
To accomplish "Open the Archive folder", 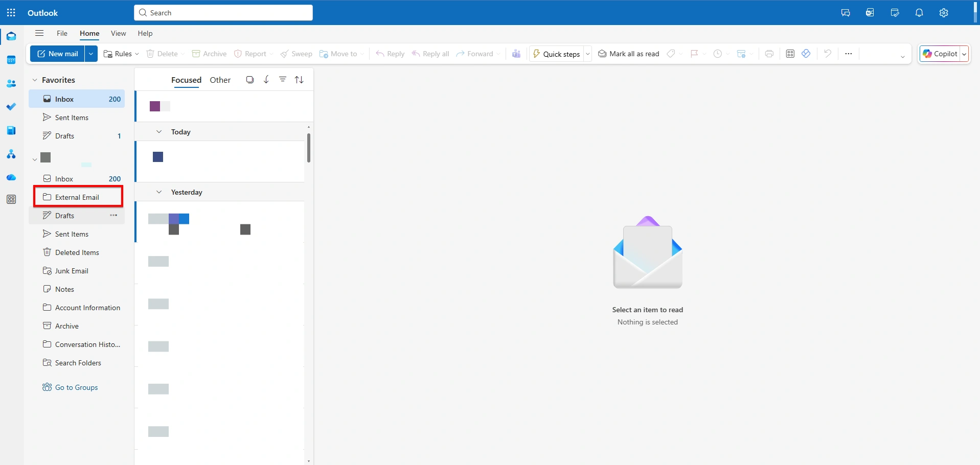I will point(77,326).
